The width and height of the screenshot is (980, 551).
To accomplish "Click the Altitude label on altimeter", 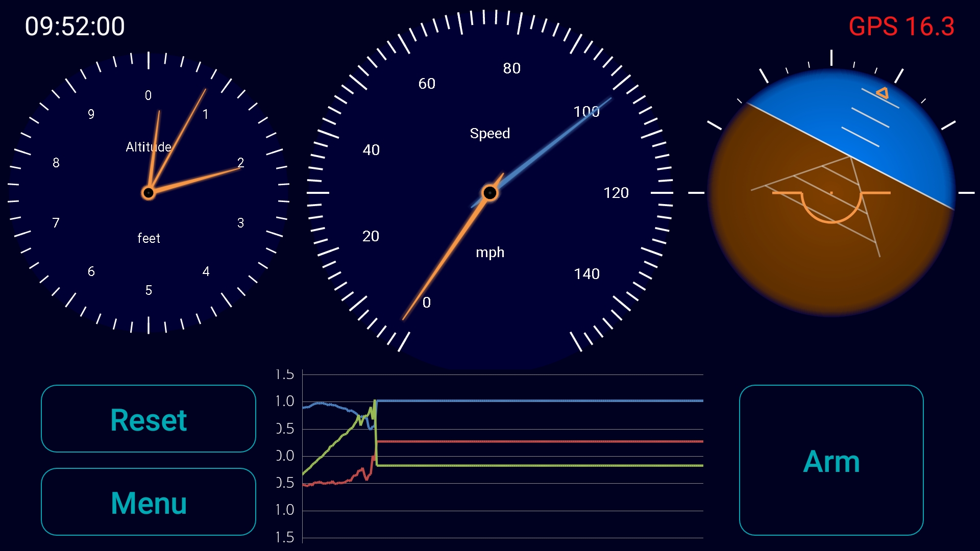I will click(x=148, y=147).
